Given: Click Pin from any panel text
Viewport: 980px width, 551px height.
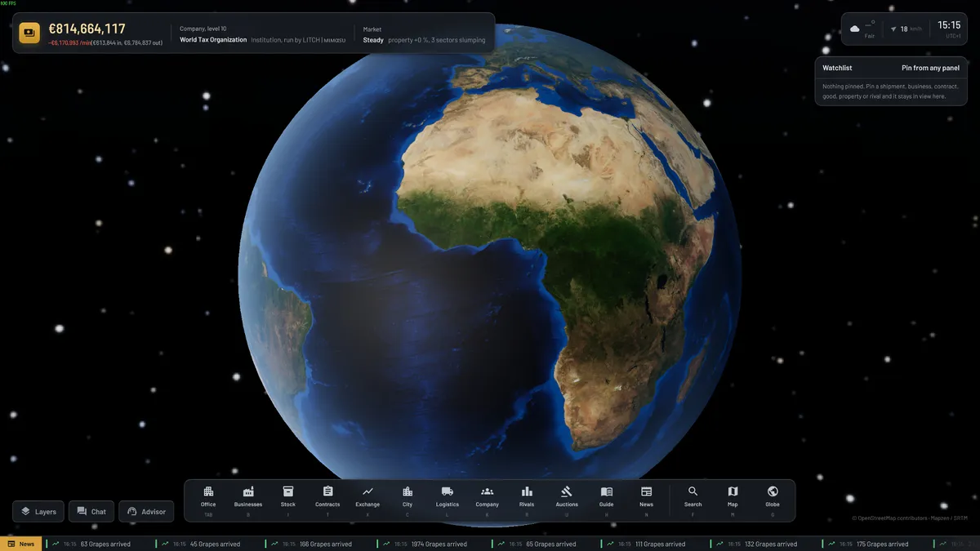Looking at the screenshot, I should tap(929, 68).
